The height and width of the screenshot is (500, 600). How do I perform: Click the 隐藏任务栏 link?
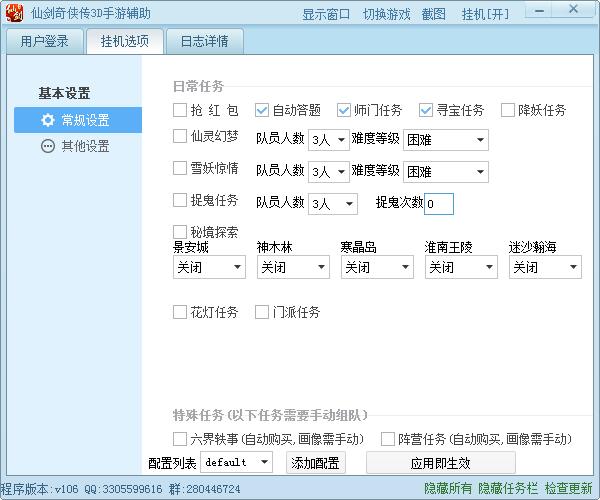click(x=508, y=489)
